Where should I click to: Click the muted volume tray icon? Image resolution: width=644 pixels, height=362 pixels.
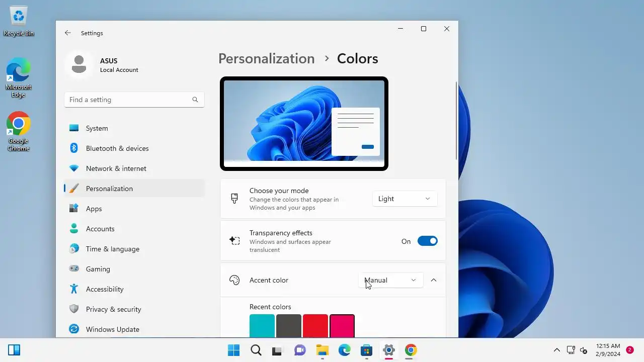[584, 350]
